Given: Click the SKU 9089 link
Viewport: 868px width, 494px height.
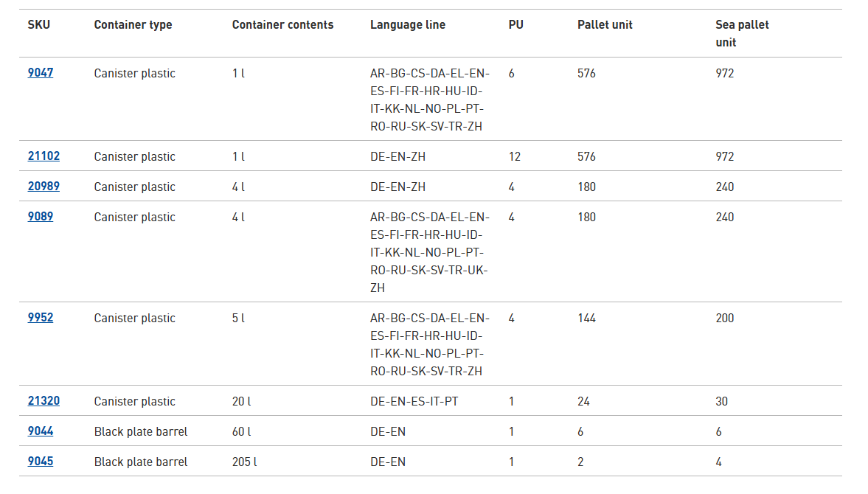Looking at the screenshot, I should point(41,217).
